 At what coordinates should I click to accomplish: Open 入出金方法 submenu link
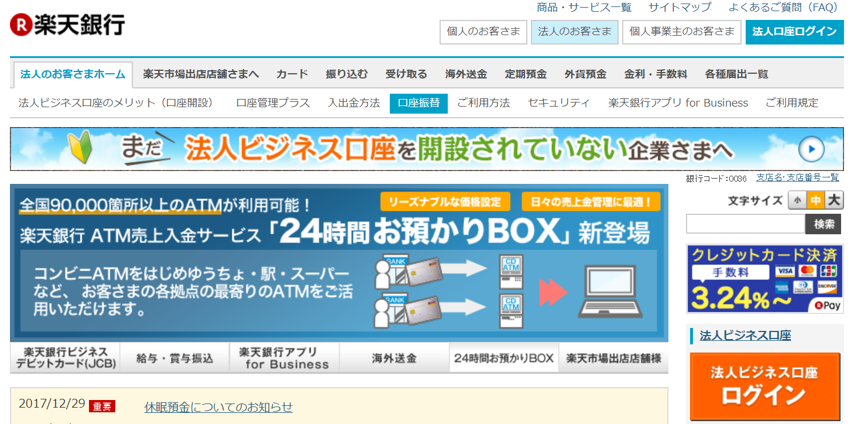click(354, 103)
